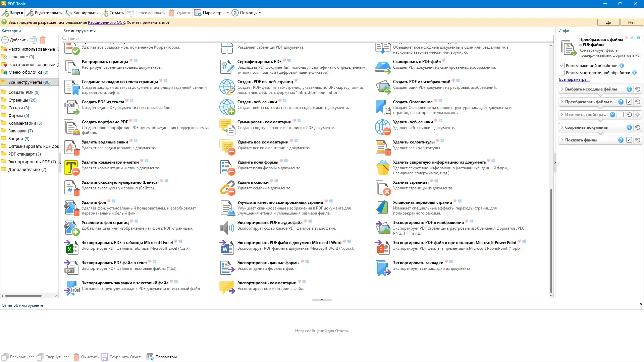Expand the Выбрать исходные файлы step

click(x=562, y=89)
